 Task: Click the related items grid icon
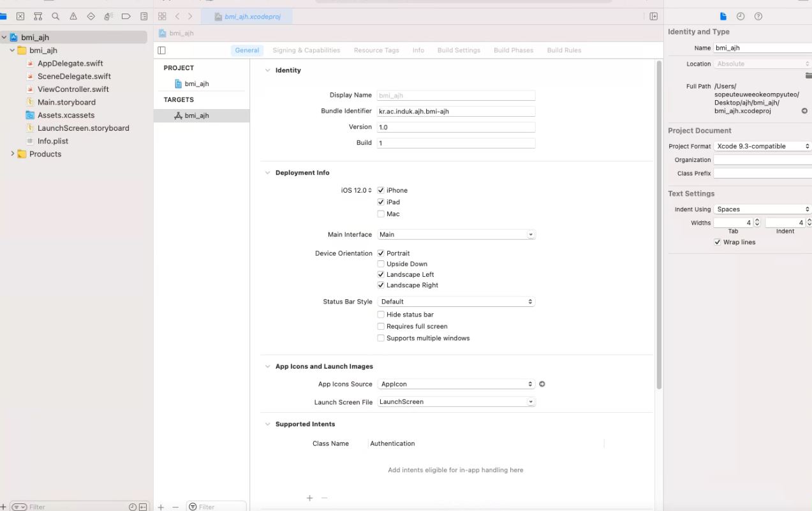[162, 16]
